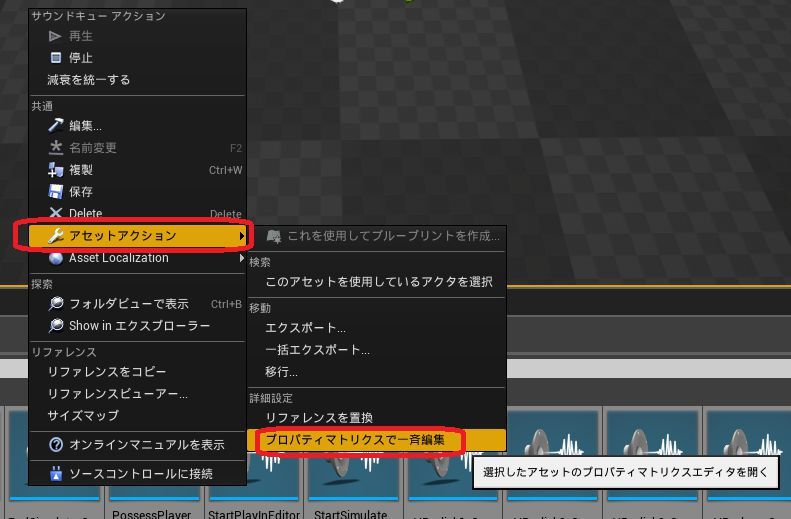Choose エクスポート... in the submenu
Viewport: 791px width, 519px height.
coord(377,328)
